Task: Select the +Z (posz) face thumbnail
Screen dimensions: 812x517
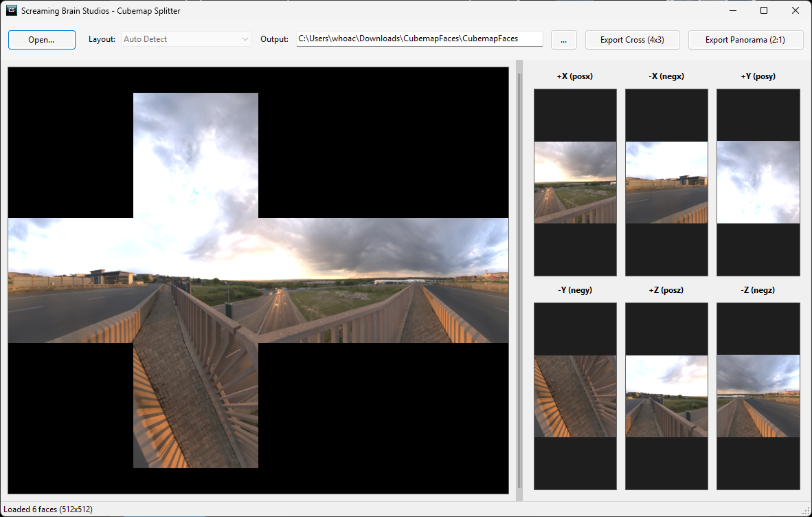Action: [x=666, y=396]
